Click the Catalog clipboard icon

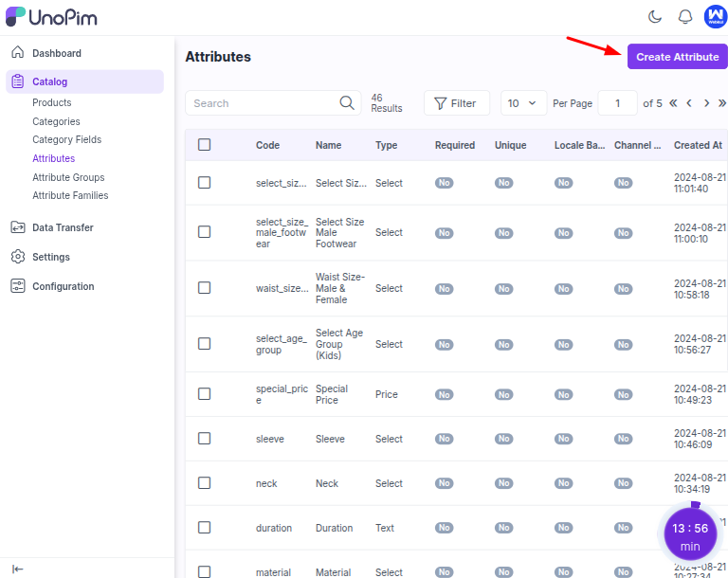point(18,81)
